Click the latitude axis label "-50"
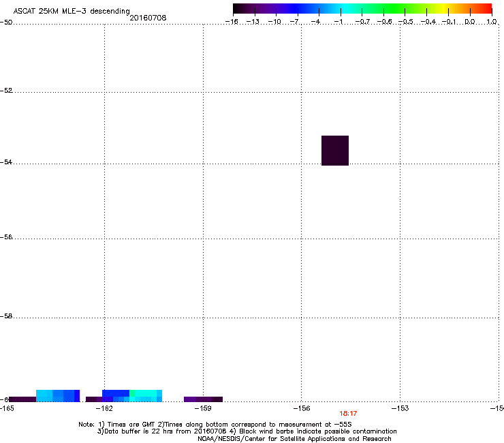This screenshot has height=443, width=504. pyautogui.click(x=6, y=22)
